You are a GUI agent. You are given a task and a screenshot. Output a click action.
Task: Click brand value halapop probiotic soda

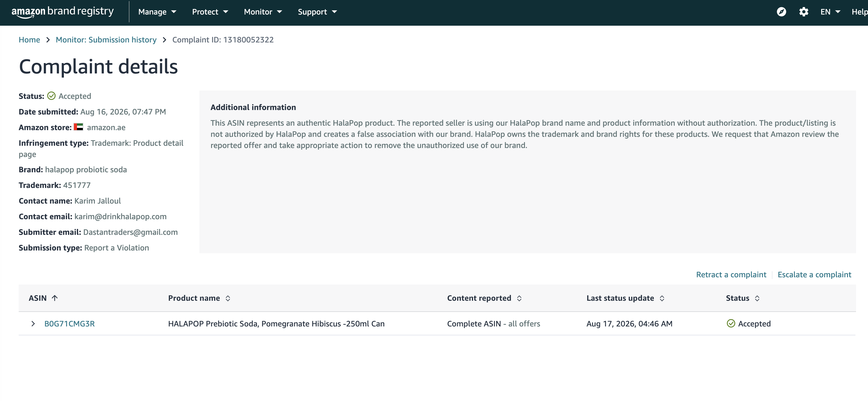point(86,169)
